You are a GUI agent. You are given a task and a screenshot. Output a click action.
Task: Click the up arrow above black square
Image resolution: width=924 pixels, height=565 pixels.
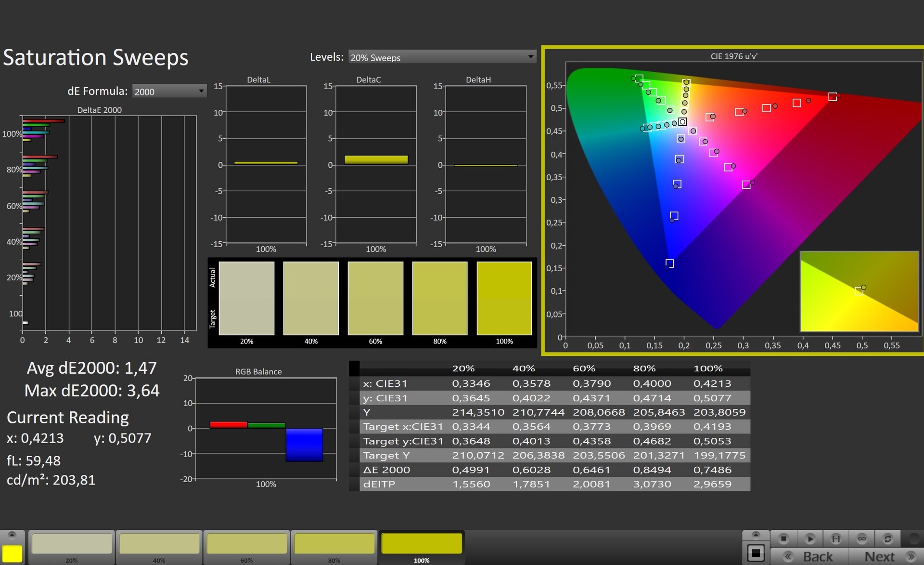pos(756,535)
